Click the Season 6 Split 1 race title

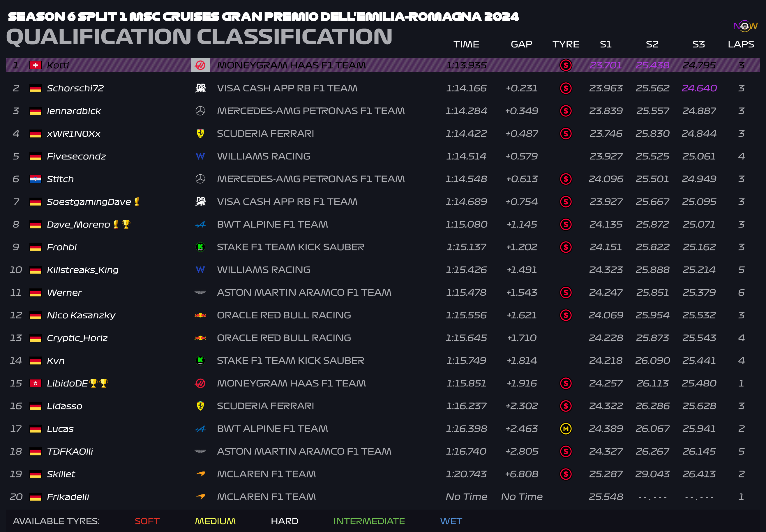tap(263, 17)
